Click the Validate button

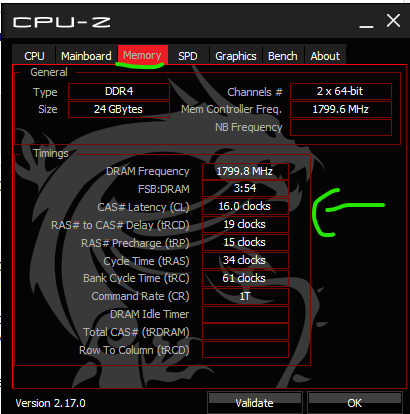255,403
